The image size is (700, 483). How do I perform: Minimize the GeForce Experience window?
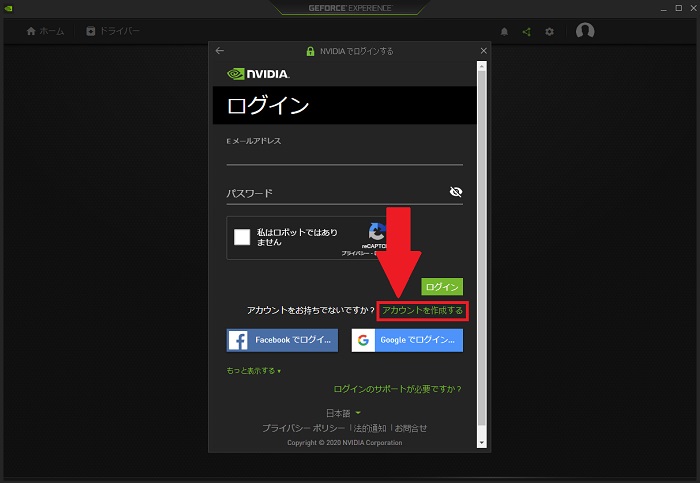[x=664, y=8]
